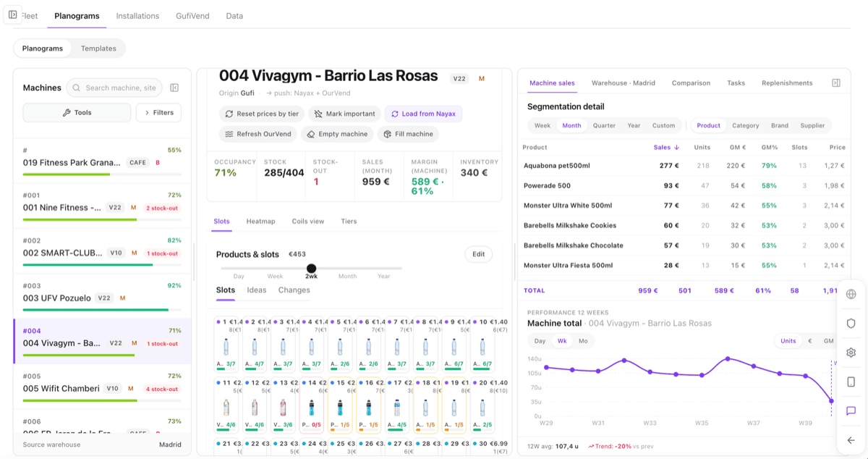Click the back arrow in floating toolbar

coord(851,439)
